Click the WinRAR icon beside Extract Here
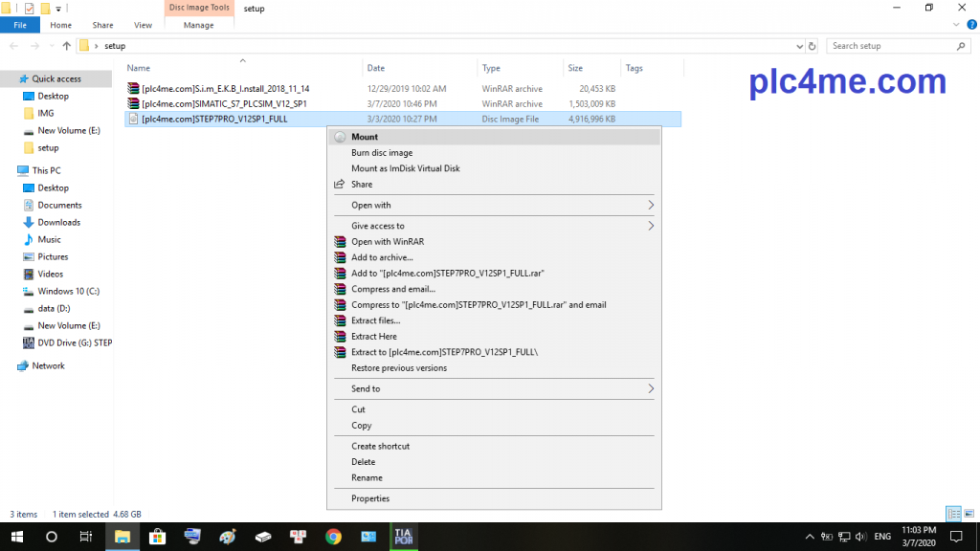 pyautogui.click(x=340, y=336)
